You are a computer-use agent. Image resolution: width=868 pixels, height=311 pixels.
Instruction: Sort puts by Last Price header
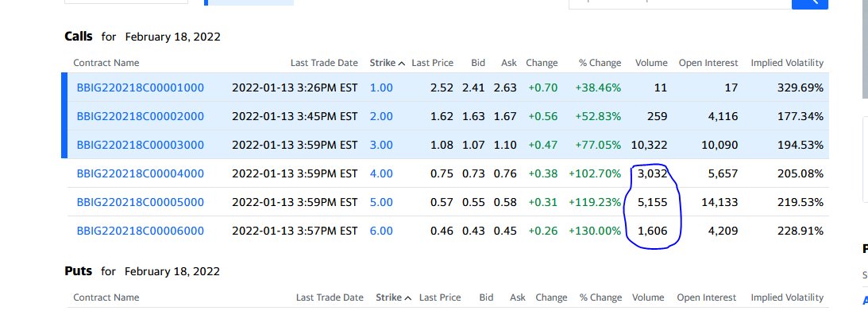click(440, 297)
